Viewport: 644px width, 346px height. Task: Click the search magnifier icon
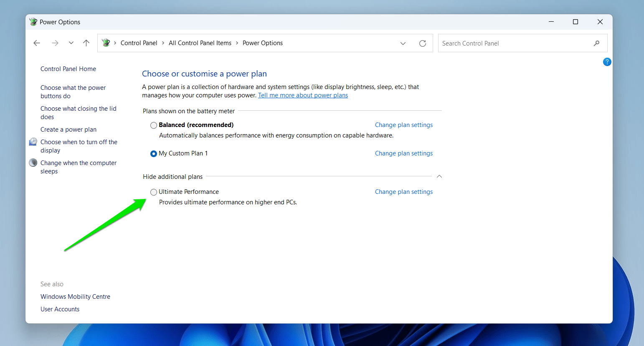tap(596, 43)
